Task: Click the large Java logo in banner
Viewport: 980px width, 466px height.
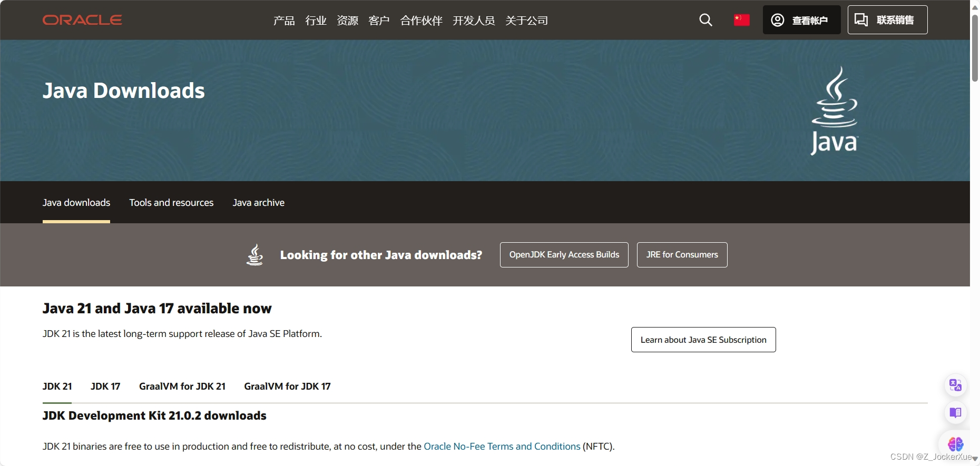Action: coord(835,111)
